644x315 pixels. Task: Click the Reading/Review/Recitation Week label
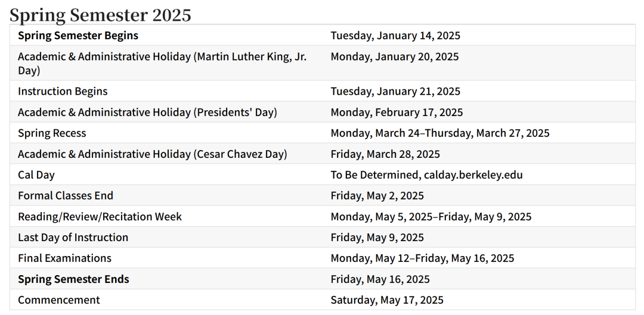click(100, 217)
